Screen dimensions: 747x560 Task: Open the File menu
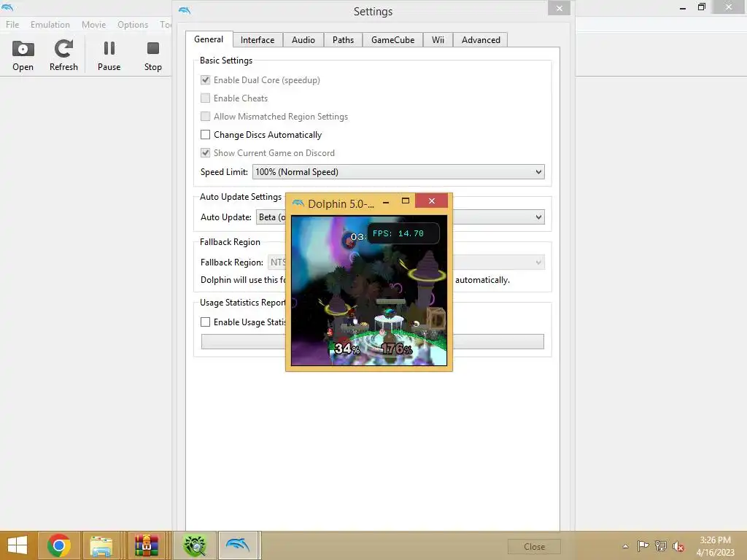(x=12, y=24)
